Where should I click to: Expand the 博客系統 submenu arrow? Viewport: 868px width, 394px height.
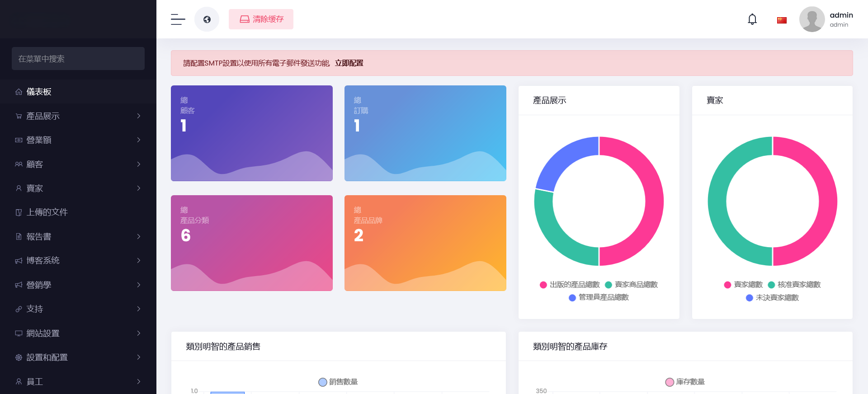139,261
